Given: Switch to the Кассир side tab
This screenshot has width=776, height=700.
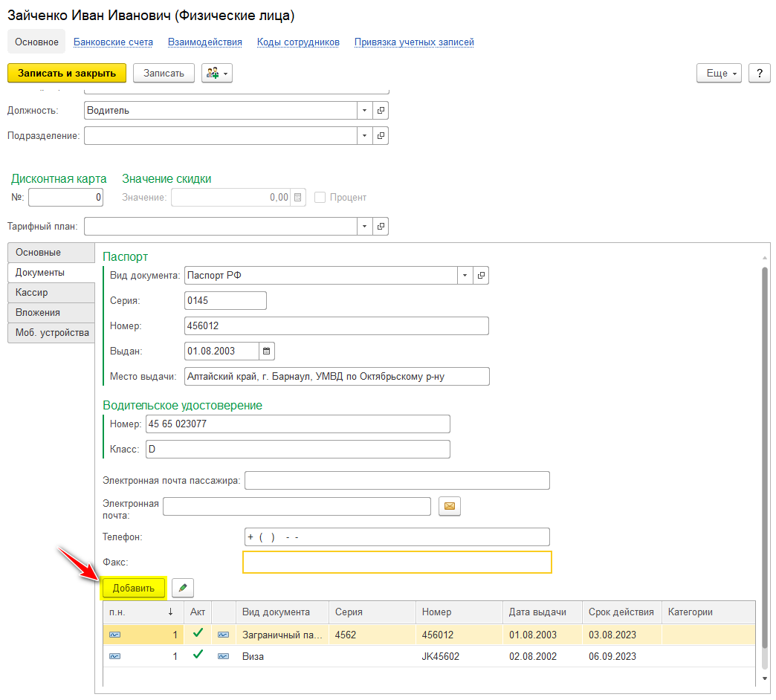Looking at the screenshot, I should pyautogui.click(x=51, y=293).
